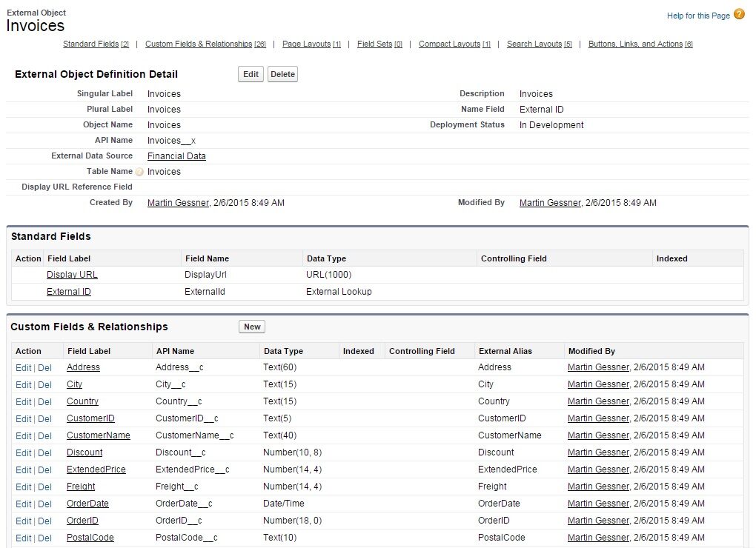Click Help for this Page link text
This screenshot has width=756, height=548.
pos(698,16)
